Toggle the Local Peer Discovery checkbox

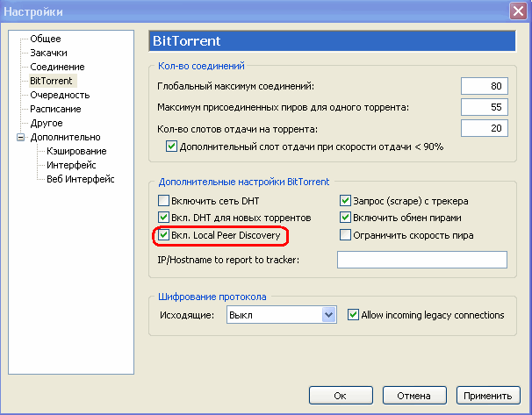point(163,235)
